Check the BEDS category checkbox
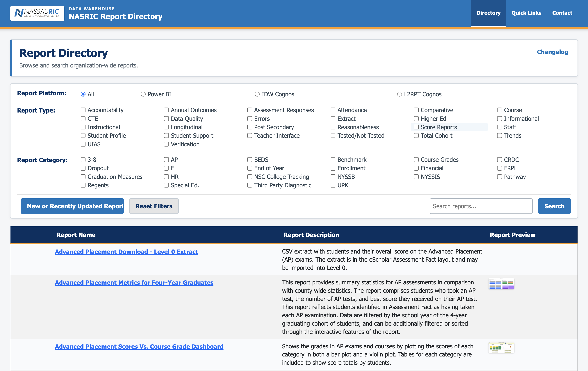 click(250, 160)
